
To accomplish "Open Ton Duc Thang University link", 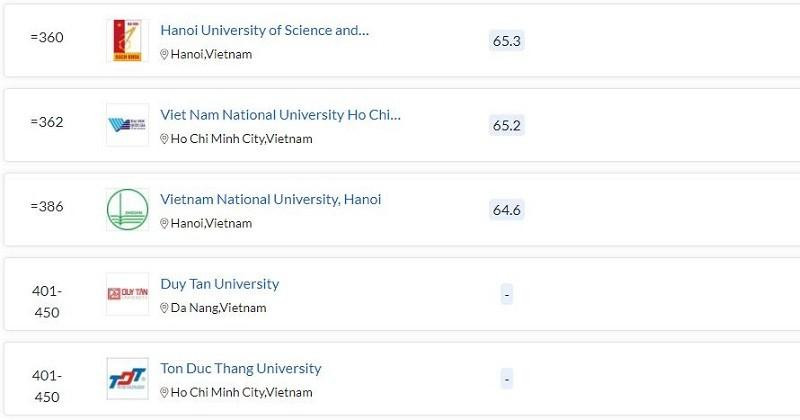I will (240, 368).
